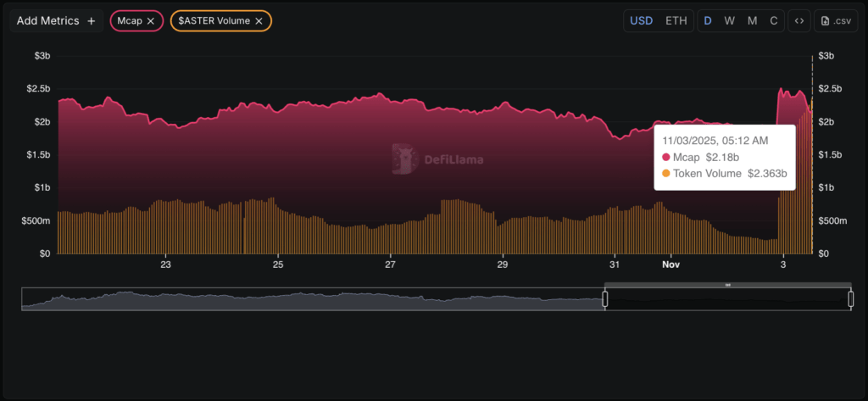Click the embed code icon
Screen dimensions: 868x401
(x=798, y=21)
